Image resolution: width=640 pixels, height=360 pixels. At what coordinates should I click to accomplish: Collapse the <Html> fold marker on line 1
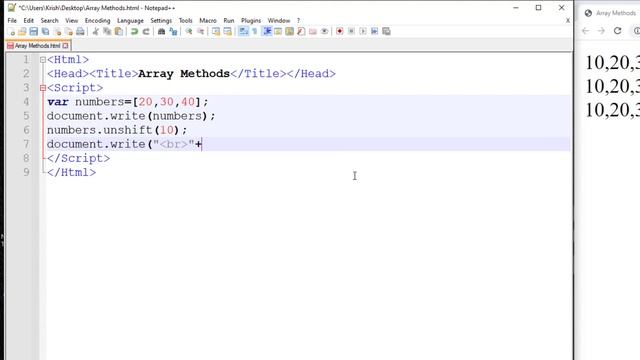[x=43, y=60]
